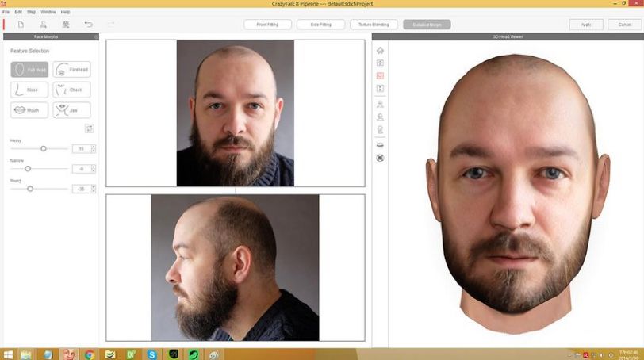
Task: Open Chrome from the Windows taskbar
Action: click(90, 354)
